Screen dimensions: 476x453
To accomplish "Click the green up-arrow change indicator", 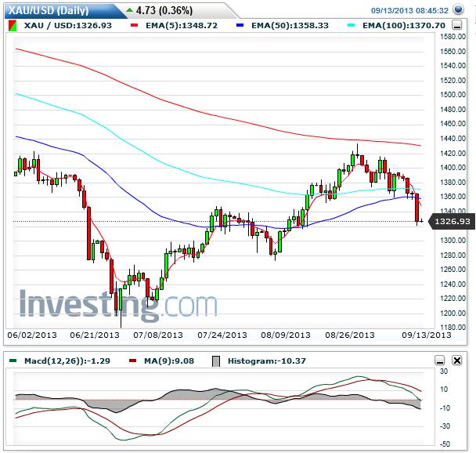I will pyautogui.click(x=130, y=10).
